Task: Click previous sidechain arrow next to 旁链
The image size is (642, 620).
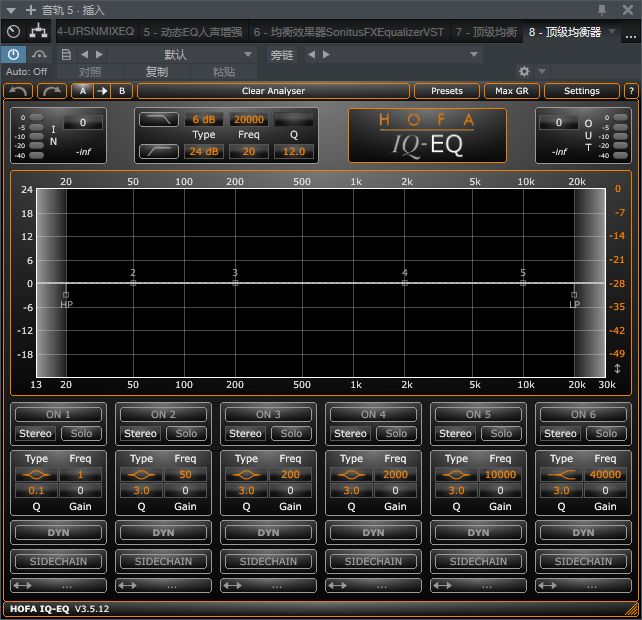Action: point(312,54)
